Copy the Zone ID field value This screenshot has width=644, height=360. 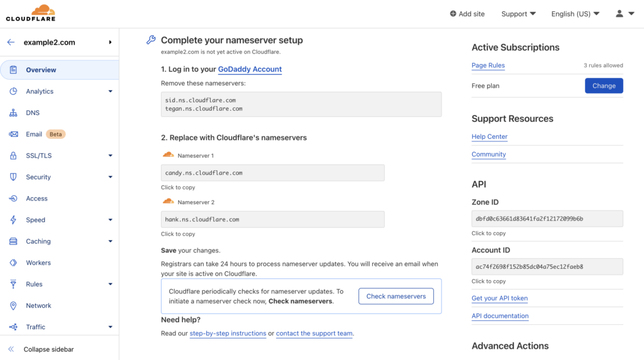[x=547, y=219]
